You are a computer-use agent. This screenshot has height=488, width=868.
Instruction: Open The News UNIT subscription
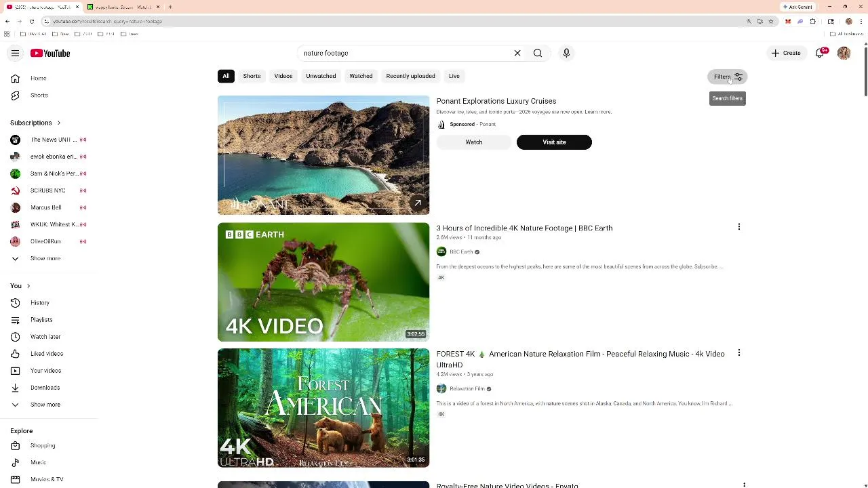click(x=49, y=140)
